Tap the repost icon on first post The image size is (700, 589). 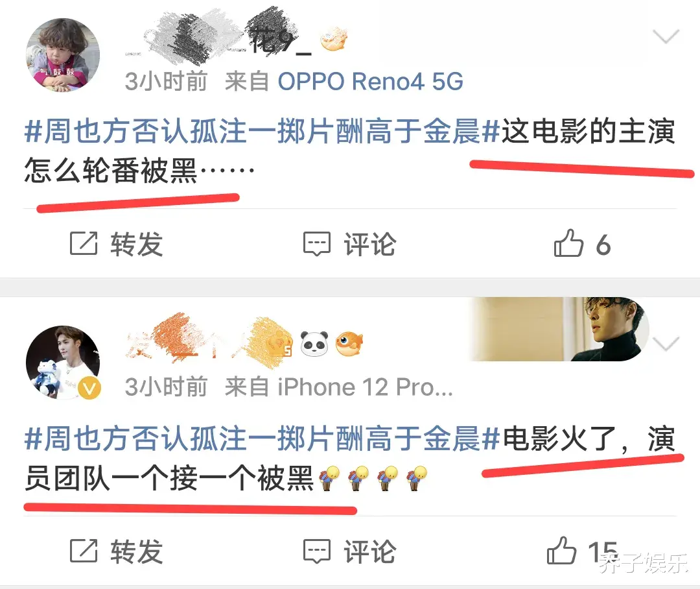click(x=84, y=243)
